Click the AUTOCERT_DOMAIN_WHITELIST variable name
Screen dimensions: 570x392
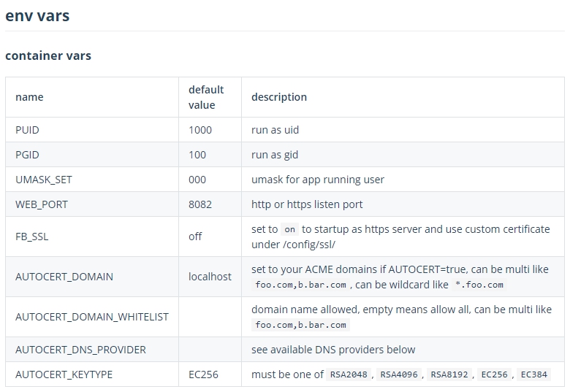click(92, 317)
